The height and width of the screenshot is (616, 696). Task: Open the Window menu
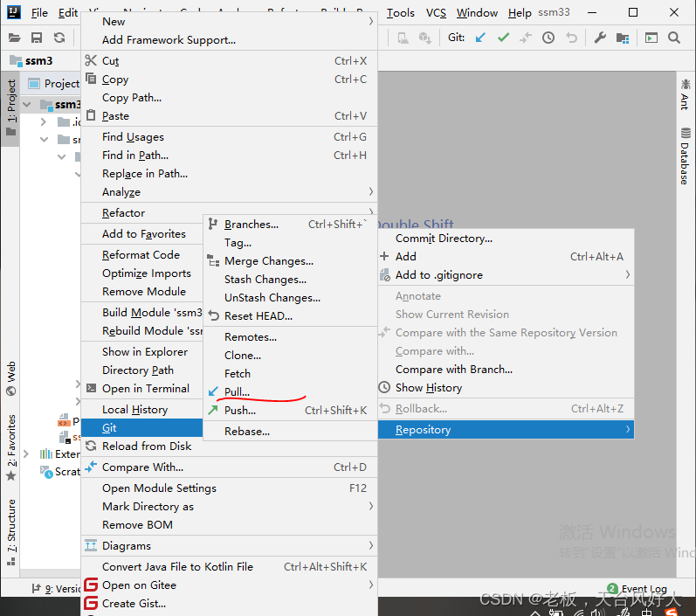pyautogui.click(x=477, y=13)
